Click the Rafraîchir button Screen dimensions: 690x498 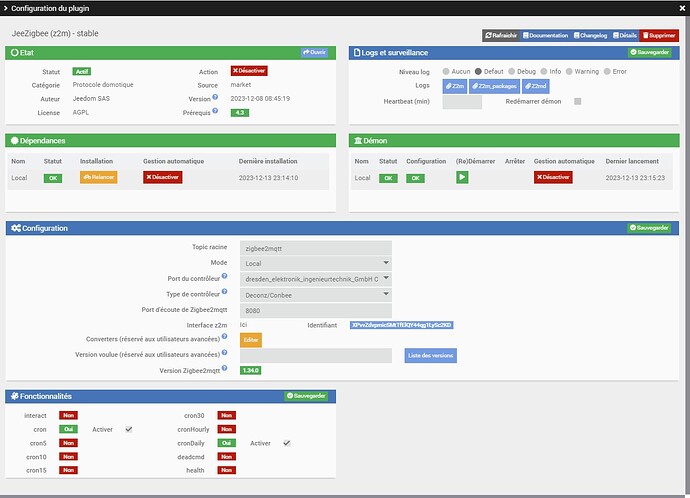tap(501, 36)
